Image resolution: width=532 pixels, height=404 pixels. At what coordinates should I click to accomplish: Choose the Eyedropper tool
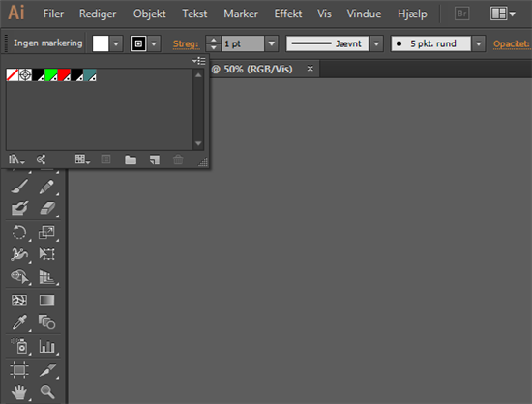19,322
